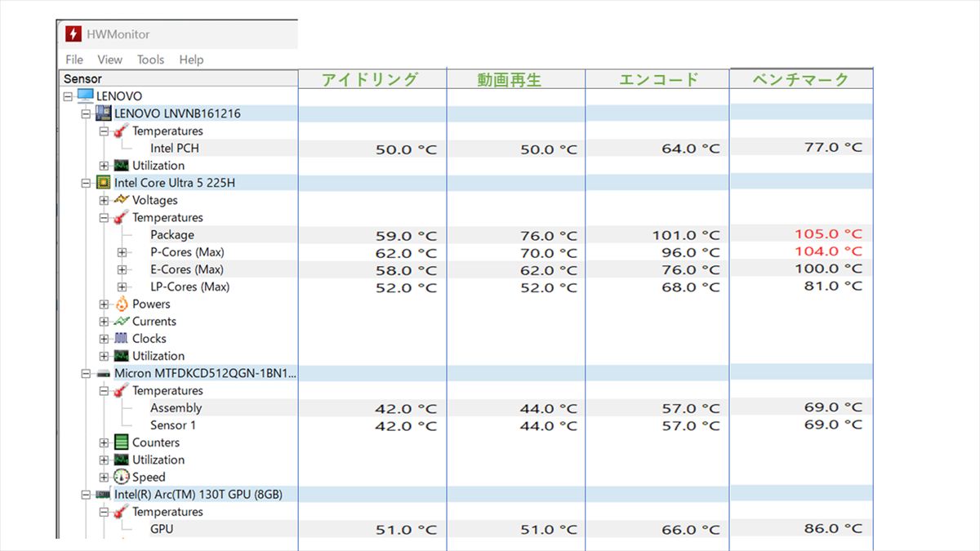Click the Speed gauge icon

[x=121, y=477]
